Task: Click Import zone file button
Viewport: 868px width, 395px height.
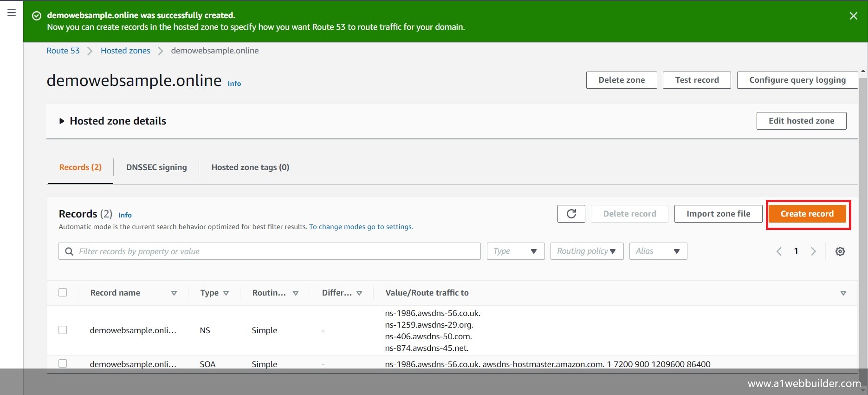Action: [718, 214]
